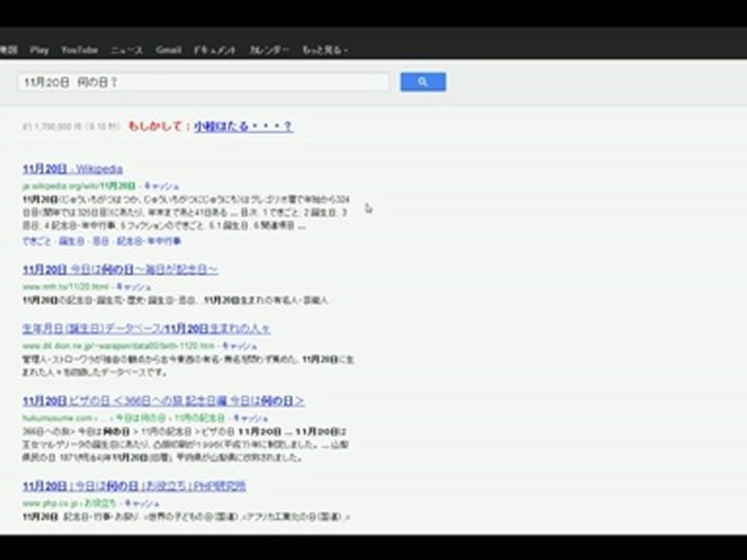Open the 11月20日 - Wikipedia result
This screenshot has height=560, width=747.
coord(73,169)
